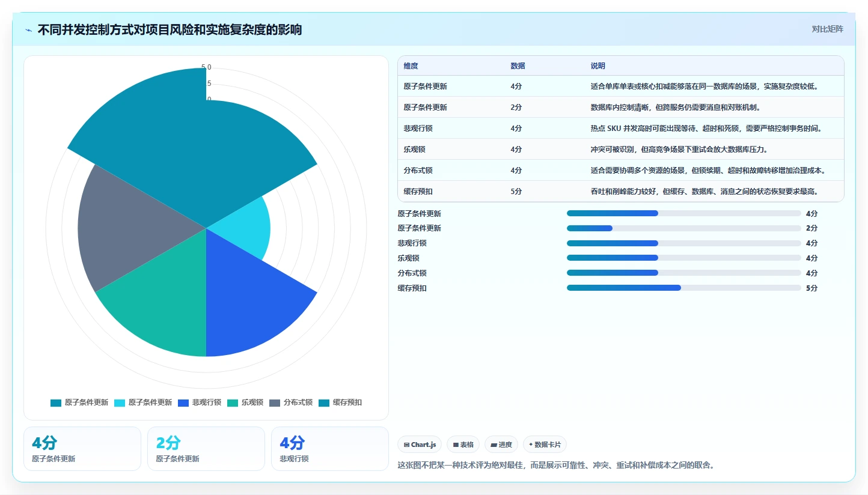
Task: Click the 悲观行锁 progress bar
Action: click(684, 243)
